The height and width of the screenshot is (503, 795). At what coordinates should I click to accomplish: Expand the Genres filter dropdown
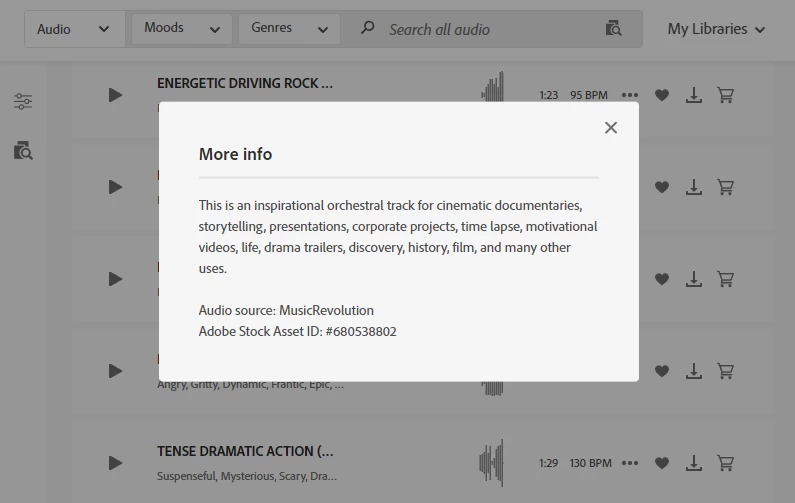[x=289, y=29]
